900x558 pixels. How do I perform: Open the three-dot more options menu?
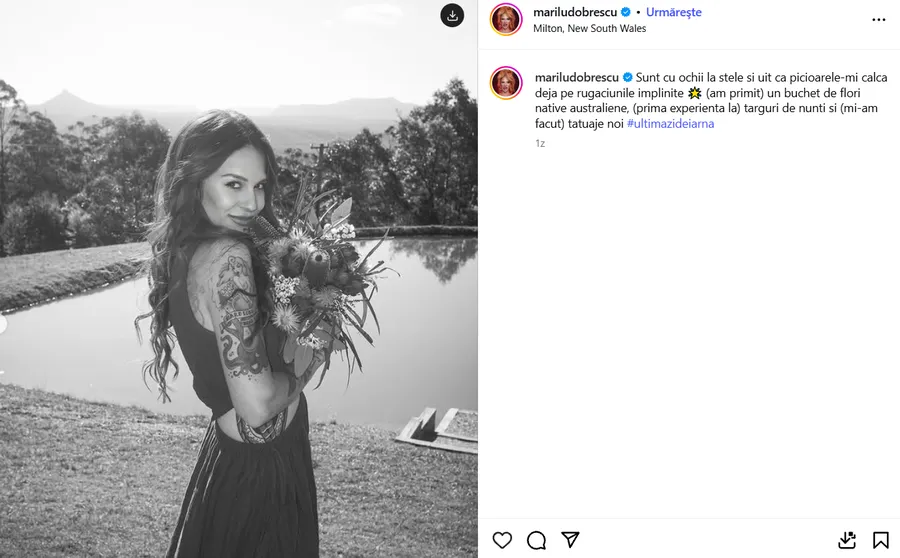pos(878,19)
